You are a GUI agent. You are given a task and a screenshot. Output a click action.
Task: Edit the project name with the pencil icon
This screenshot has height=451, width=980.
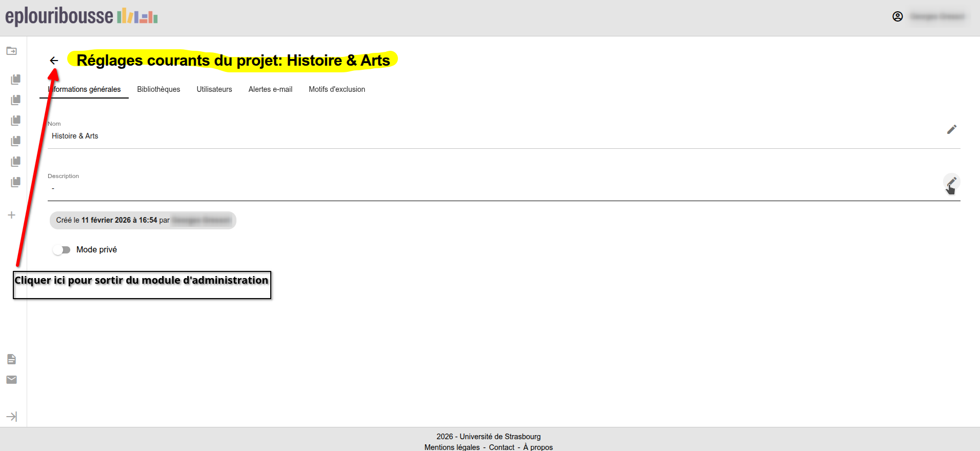pos(951,129)
